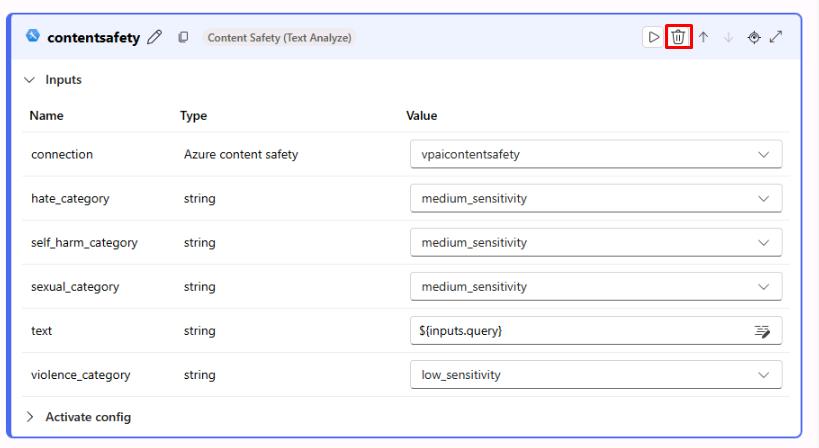Move the node up with up arrow
819x448 pixels.
click(x=704, y=37)
